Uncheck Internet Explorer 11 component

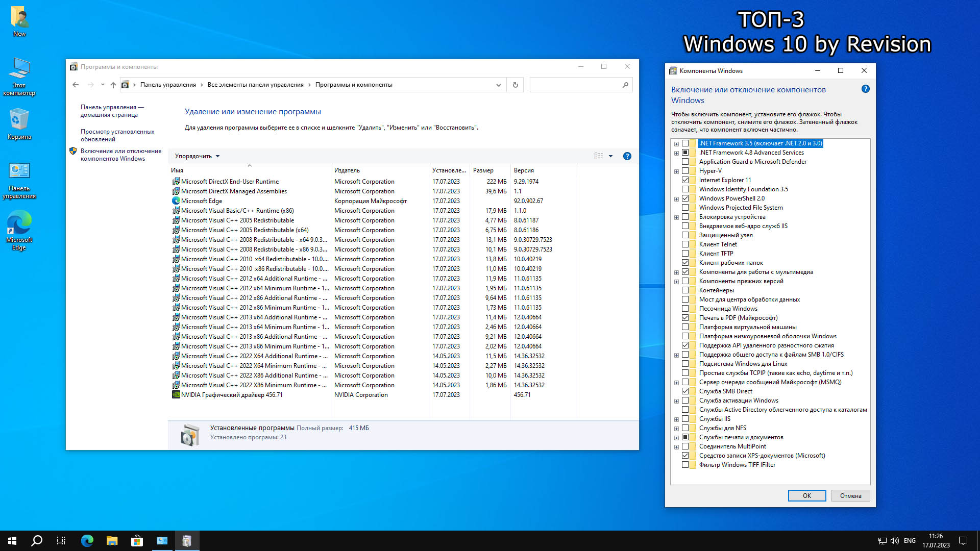(685, 180)
